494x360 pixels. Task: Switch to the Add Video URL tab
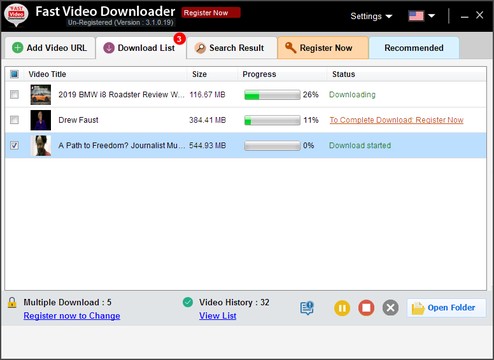coord(50,48)
